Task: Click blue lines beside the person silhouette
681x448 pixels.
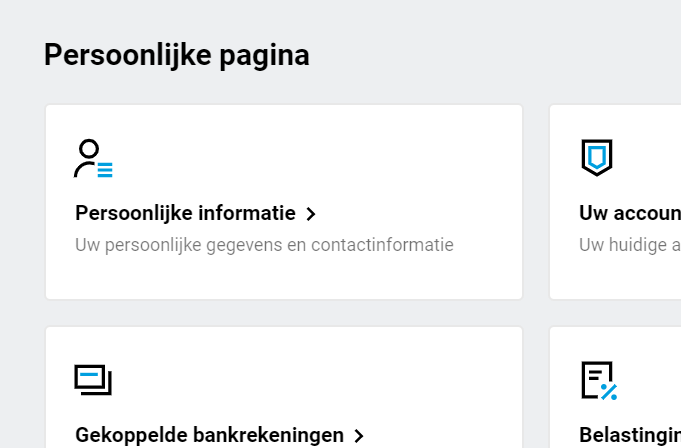Action: pyautogui.click(x=105, y=170)
